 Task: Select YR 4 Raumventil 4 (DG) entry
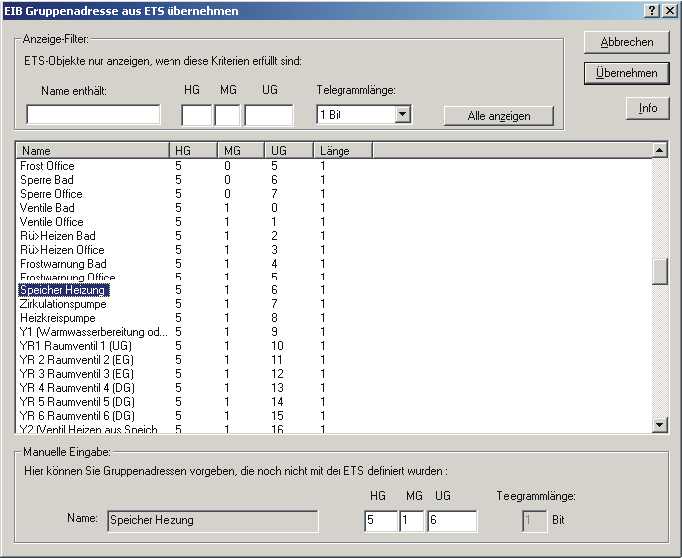tap(77, 387)
